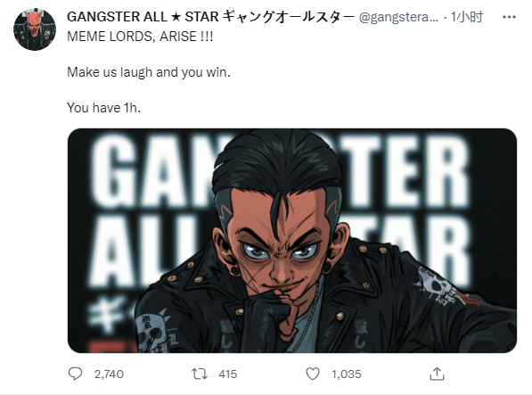Click the character's face in the image

pos(280,244)
